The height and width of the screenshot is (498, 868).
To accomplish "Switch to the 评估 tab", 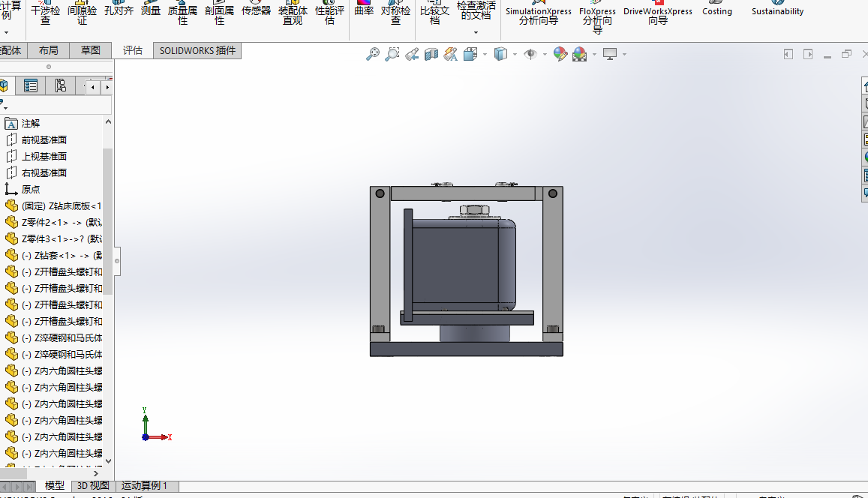I will (x=133, y=50).
